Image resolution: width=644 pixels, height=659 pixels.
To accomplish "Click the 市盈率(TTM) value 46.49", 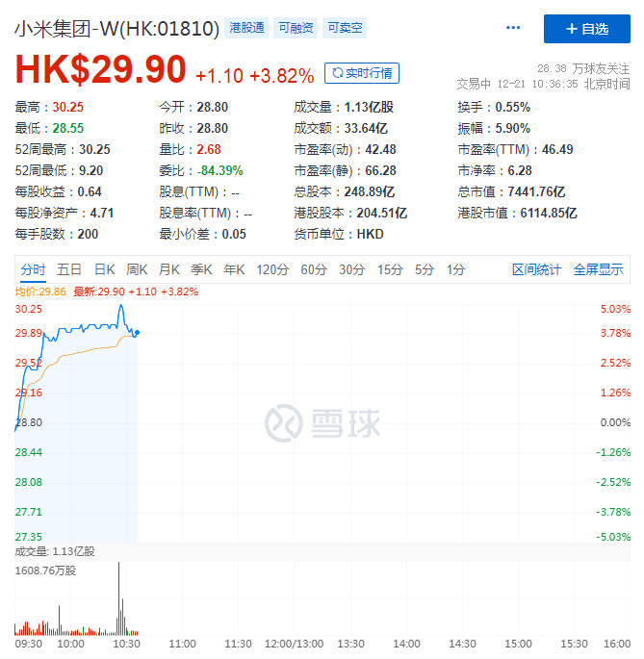I will pyautogui.click(x=557, y=150).
